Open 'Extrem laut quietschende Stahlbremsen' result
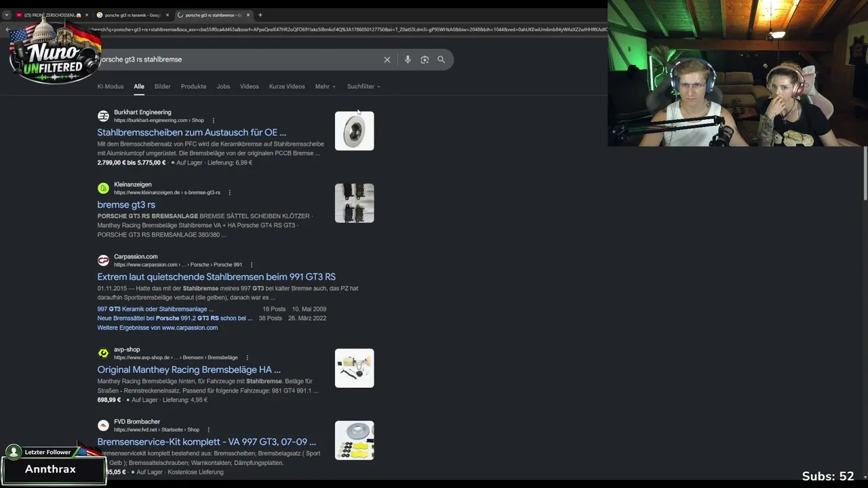 pos(216,277)
